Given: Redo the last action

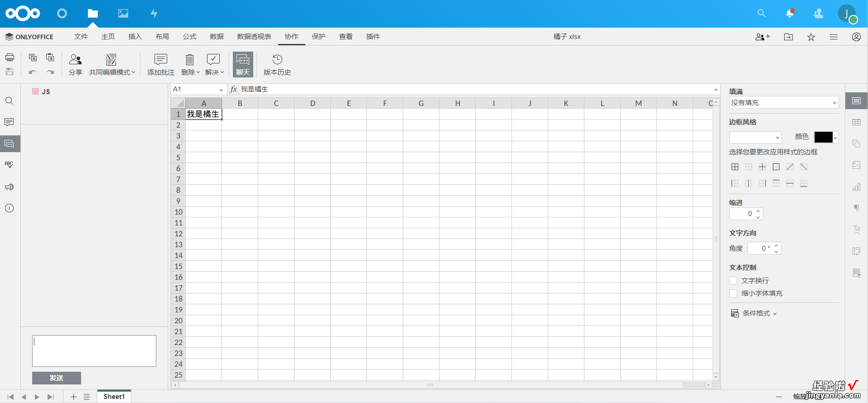Looking at the screenshot, I should [x=50, y=72].
